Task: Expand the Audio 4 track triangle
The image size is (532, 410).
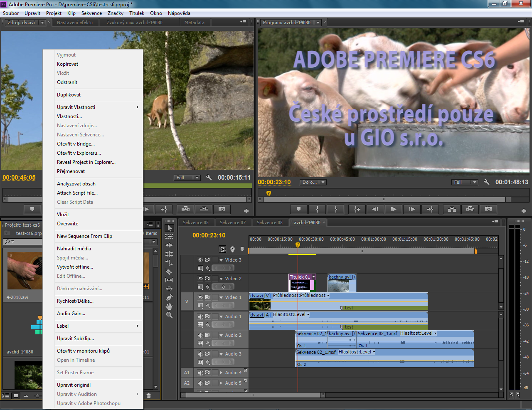Action: tap(221, 373)
